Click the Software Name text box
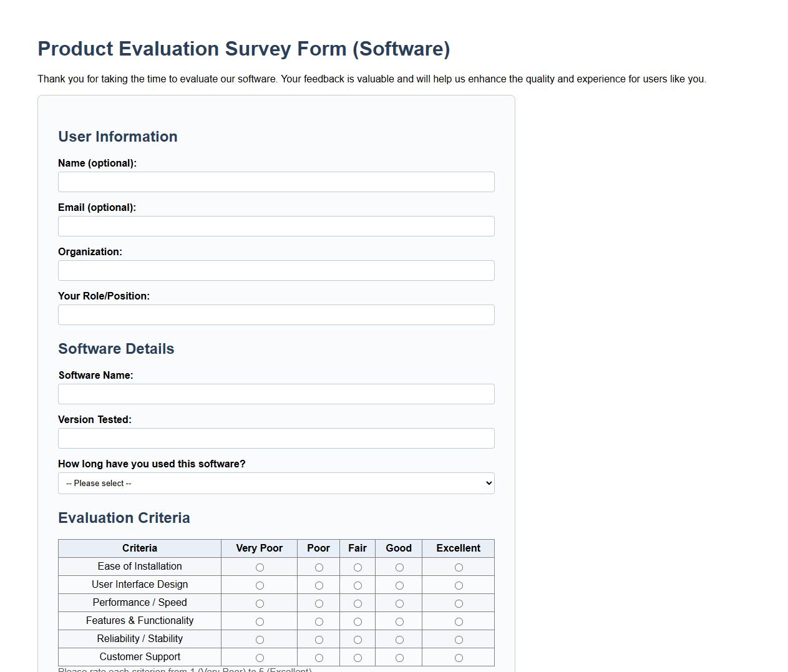 point(276,394)
